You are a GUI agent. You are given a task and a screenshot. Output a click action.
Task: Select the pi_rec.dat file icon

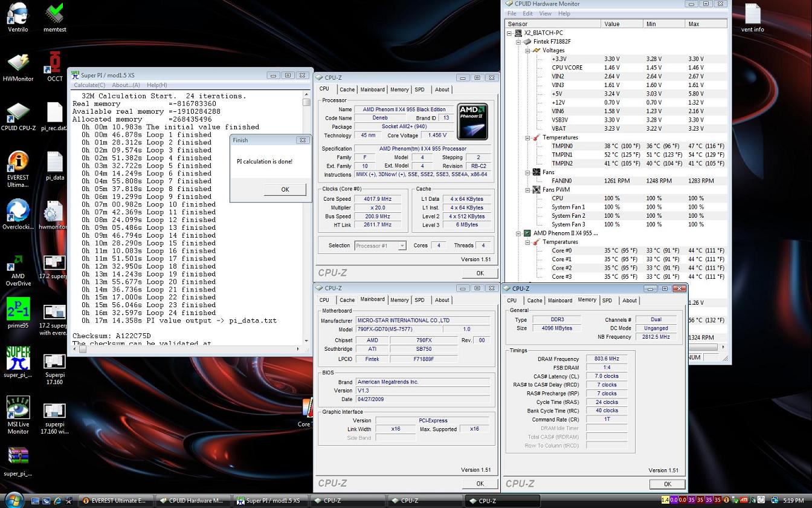55,116
